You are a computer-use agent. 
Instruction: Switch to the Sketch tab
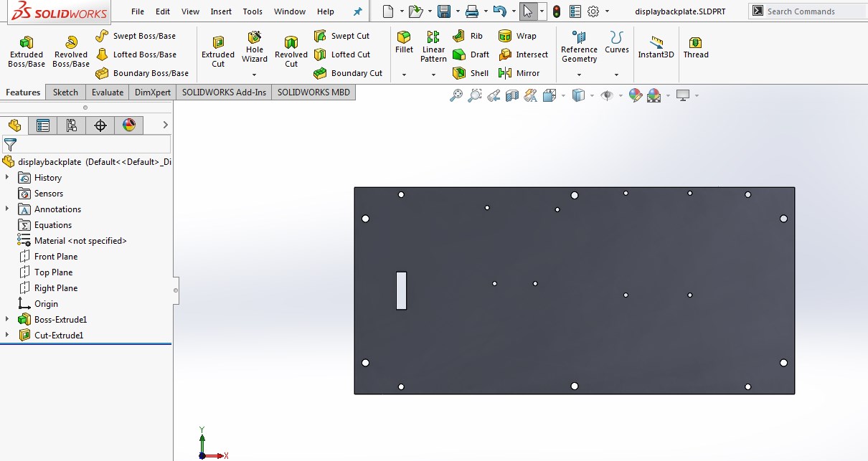pos(65,92)
